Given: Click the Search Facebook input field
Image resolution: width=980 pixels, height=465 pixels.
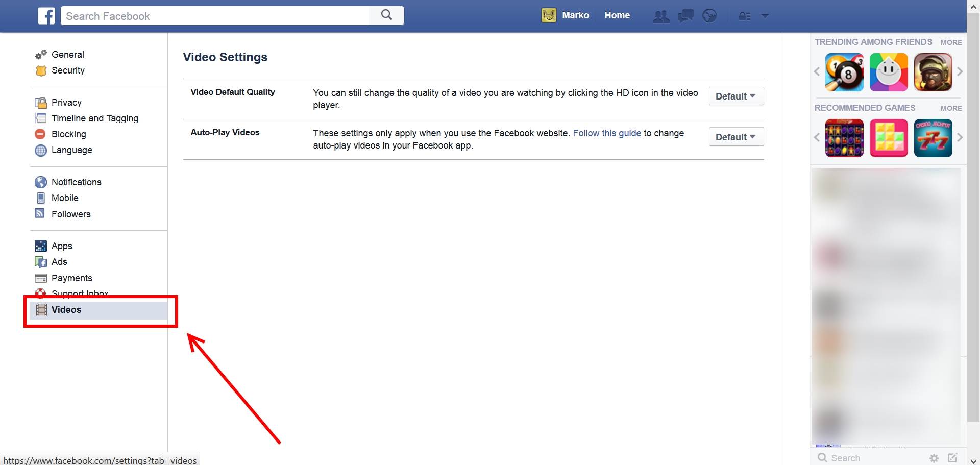Looking at the screenshot, I should (x=214, y=16).
